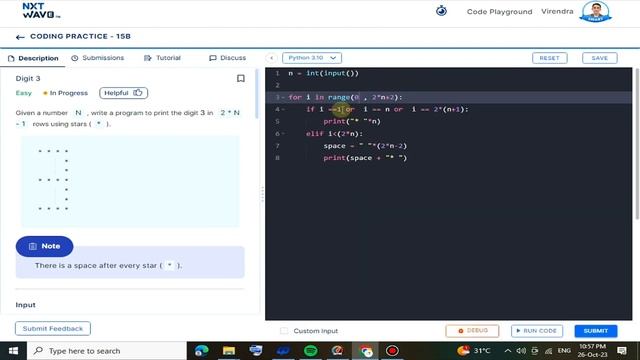Click the description panel scrollbar

pos(257,94)
